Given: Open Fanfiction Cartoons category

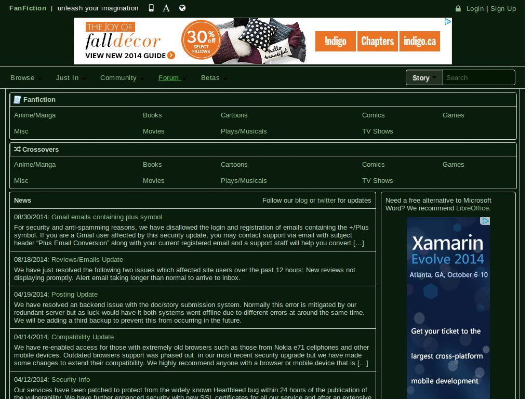Looking at the screenshot, I should point(234,115).
